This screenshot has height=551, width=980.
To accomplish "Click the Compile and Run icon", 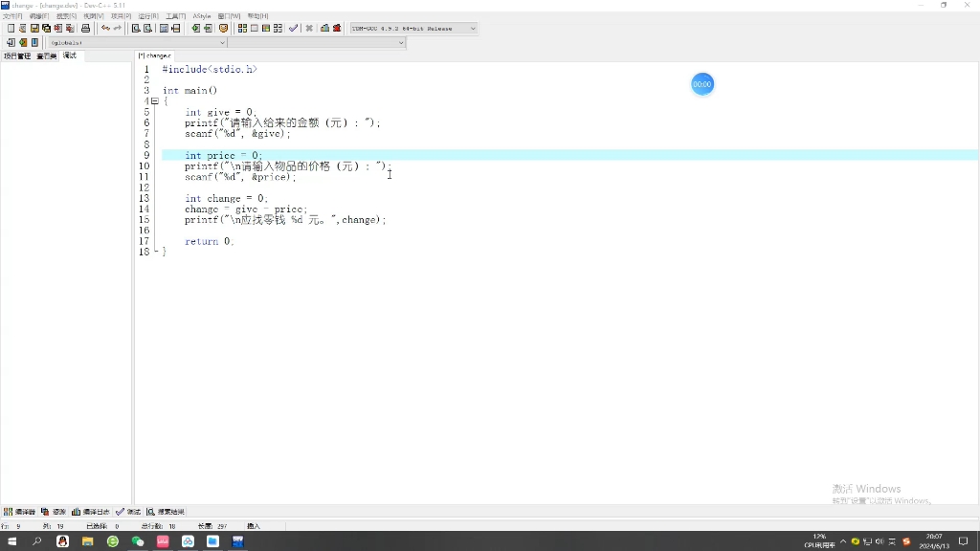I will coord(266,28).
